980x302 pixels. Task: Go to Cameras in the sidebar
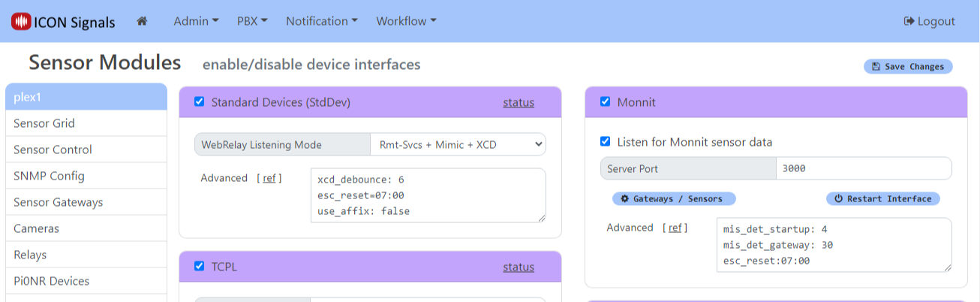tap(36, 228)
